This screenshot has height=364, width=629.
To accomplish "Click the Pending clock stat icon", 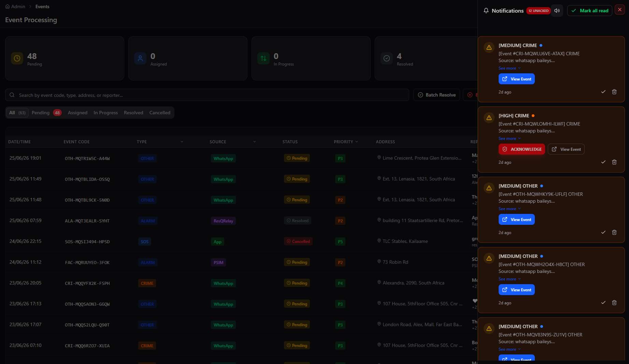I will 17,58.
